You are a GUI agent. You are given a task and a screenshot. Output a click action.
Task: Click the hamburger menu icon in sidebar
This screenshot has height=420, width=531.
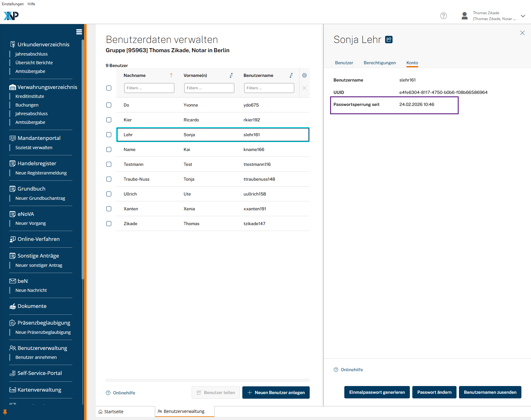pos(79,32)
